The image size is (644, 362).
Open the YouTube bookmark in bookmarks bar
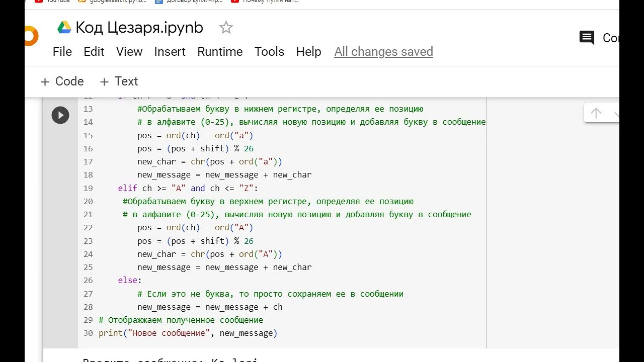pyautogui.click(x=52, y=2)
